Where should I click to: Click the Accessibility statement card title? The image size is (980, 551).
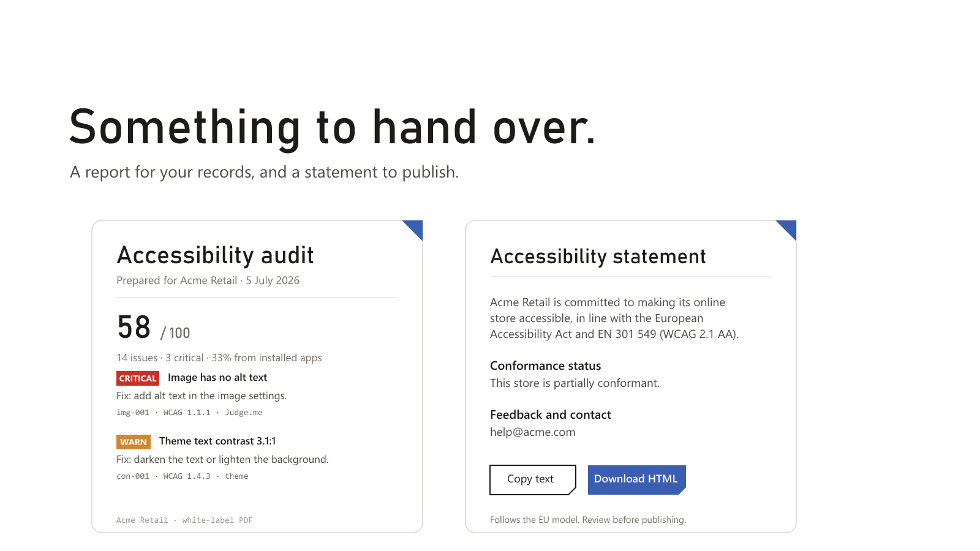tap(598, 257)
